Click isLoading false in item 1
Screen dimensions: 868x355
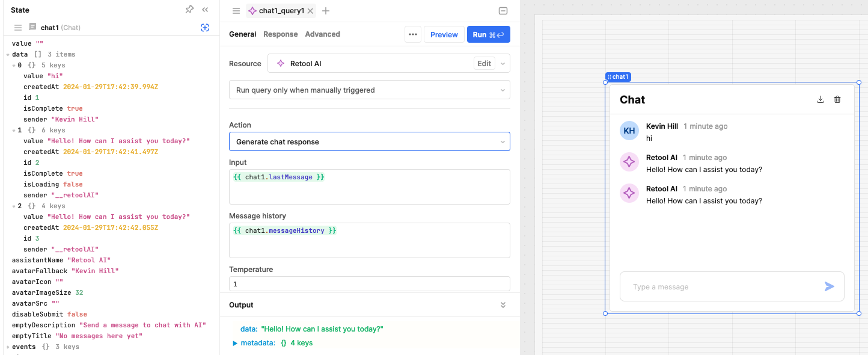(73, 184)
